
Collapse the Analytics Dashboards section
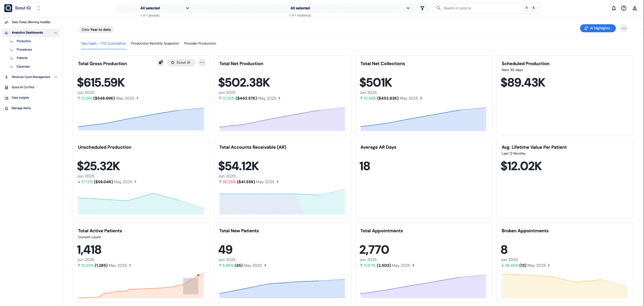click(56, 33)
